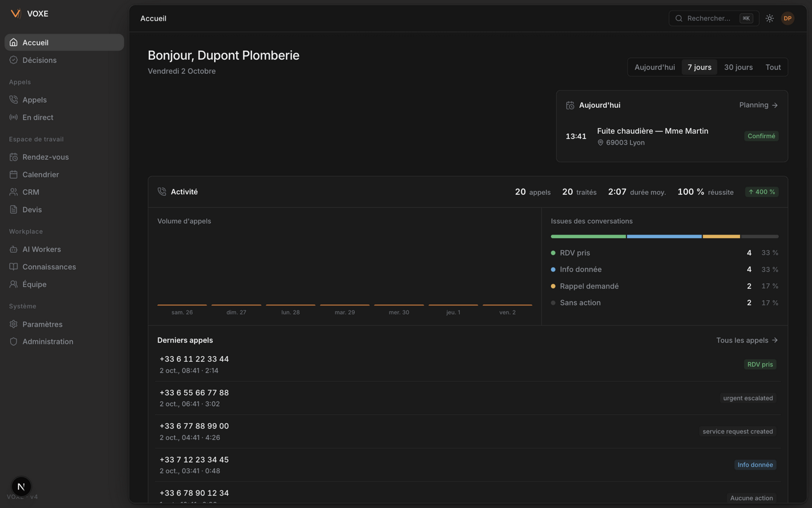Select the 7 jours period tab
This screenshot has height=508, width=812.
click(x=699, y=67)
